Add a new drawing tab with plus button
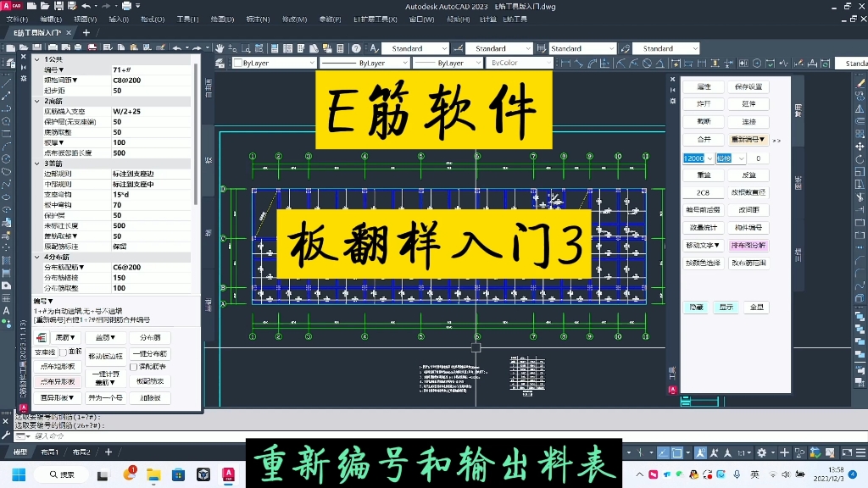The width and height of the screenshot is (868, 488). pyautogui.click(x=86, y=33)
